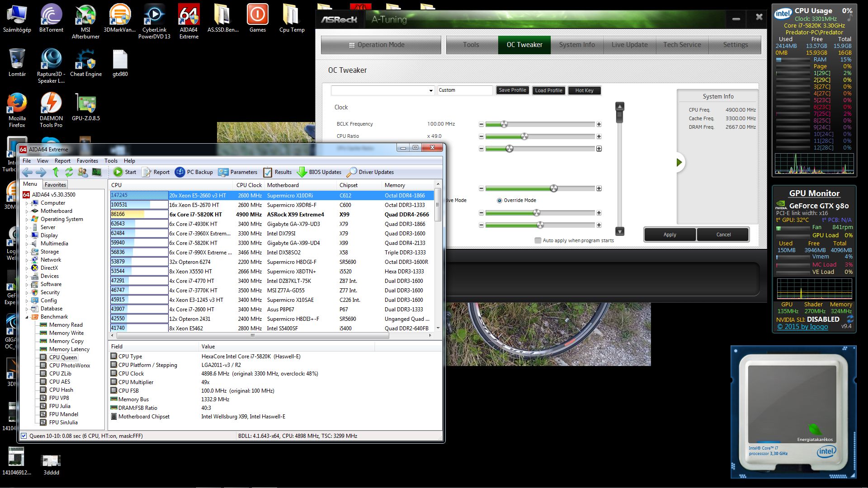The width and height of the screenshot is (868, 488).
Task: Click OC Tweaker scrollbar down arrow
Action: click(x=620, y=231)
